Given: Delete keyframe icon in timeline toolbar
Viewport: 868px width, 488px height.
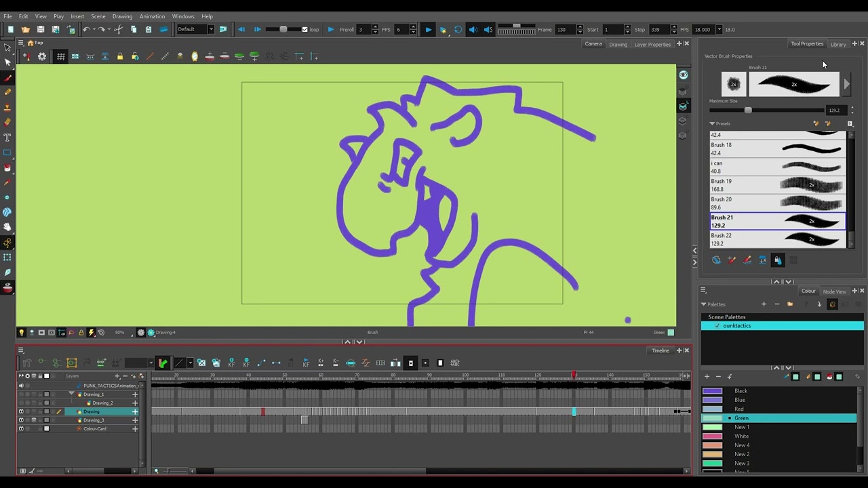Looking at the screenshot, I should 246,363.
